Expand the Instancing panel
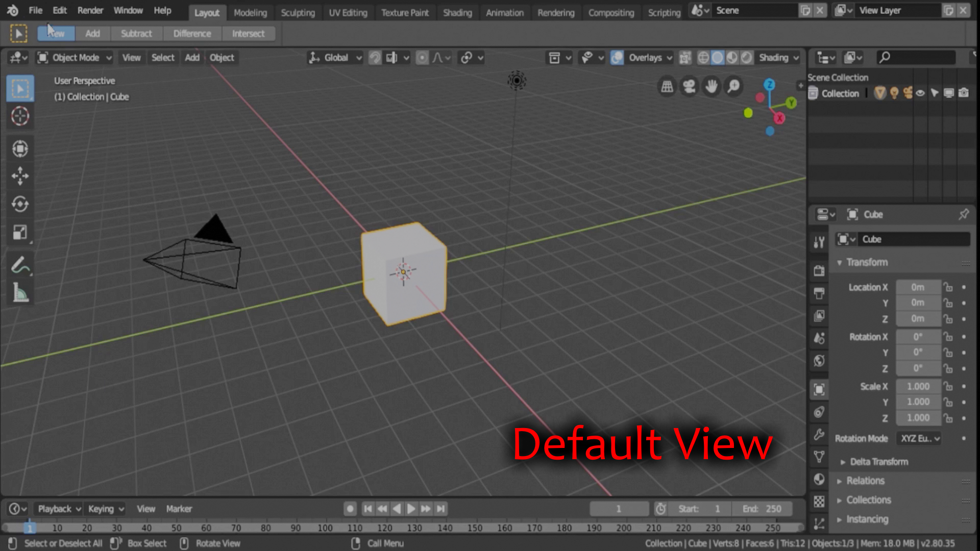Screen dimensions: 980x551 click(840, 519)
